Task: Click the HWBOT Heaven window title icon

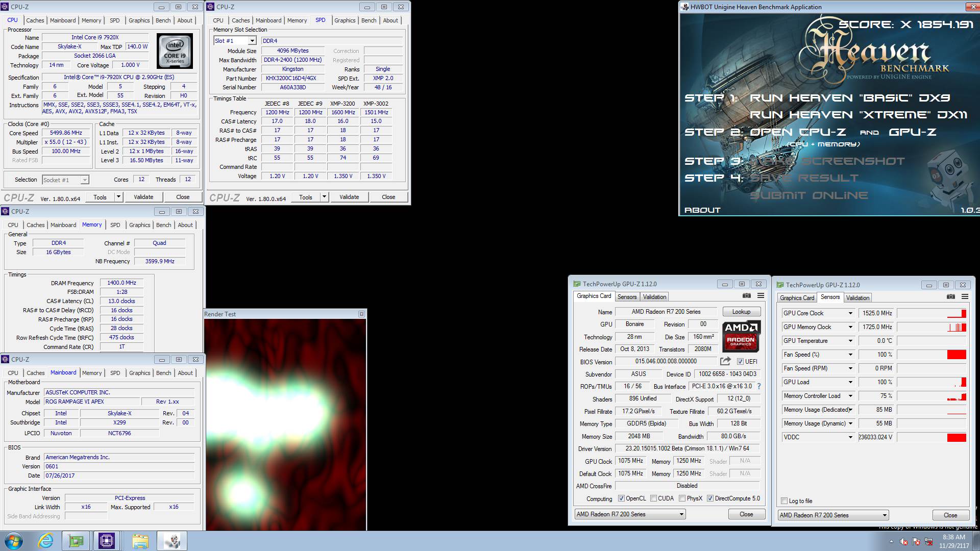Action: 685,7
